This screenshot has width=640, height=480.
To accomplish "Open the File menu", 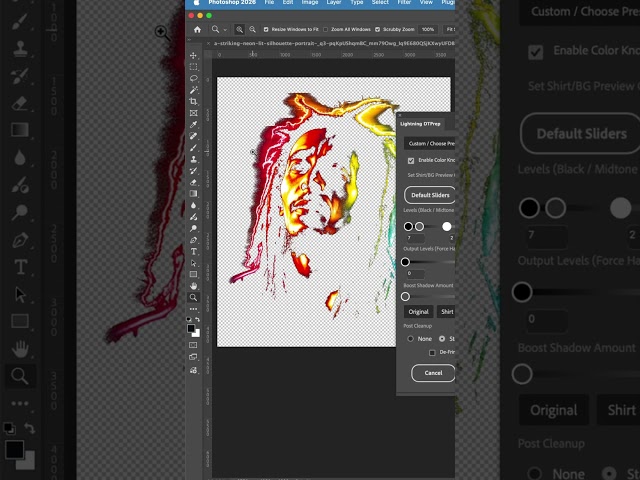I will 269,2.
